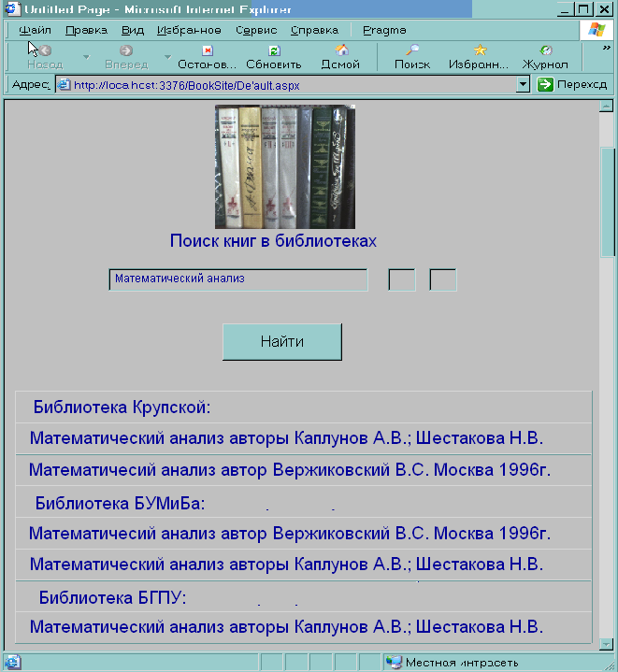Expand the Назад history dropdown arrow
This screenshot has width=618, height=672.
point(86,57)
